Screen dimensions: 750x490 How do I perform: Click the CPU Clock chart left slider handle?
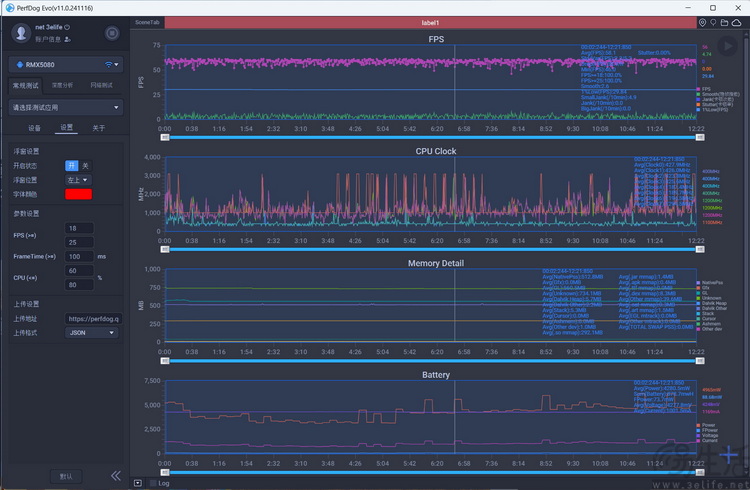coord(165,249)
